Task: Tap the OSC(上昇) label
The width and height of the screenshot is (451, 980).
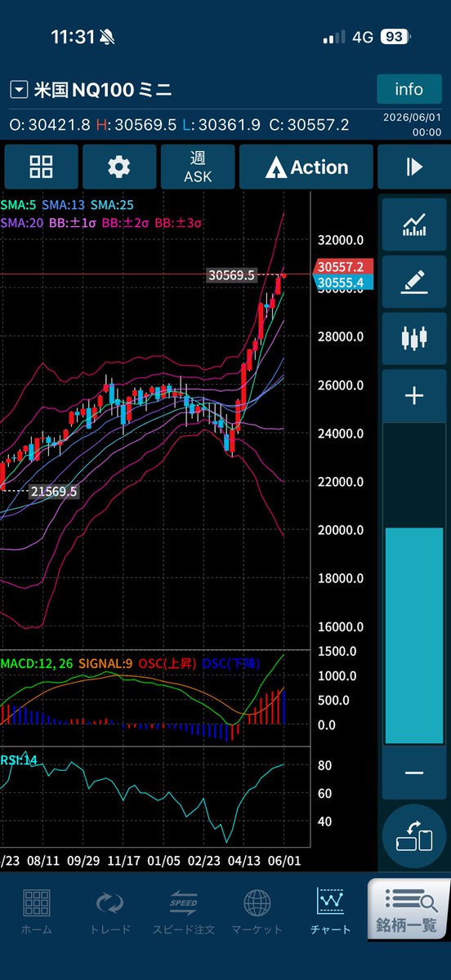Action: coord(167,662)
